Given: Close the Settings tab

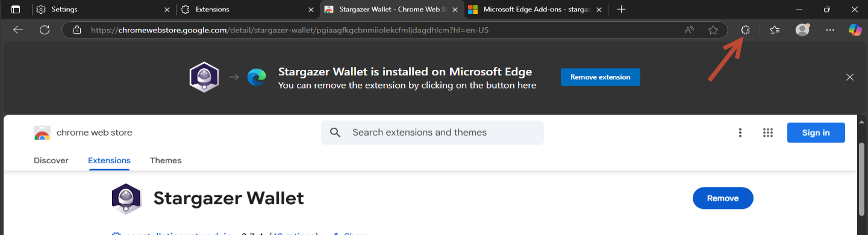Looking at the screenshot, I should [x=167, y=10].
